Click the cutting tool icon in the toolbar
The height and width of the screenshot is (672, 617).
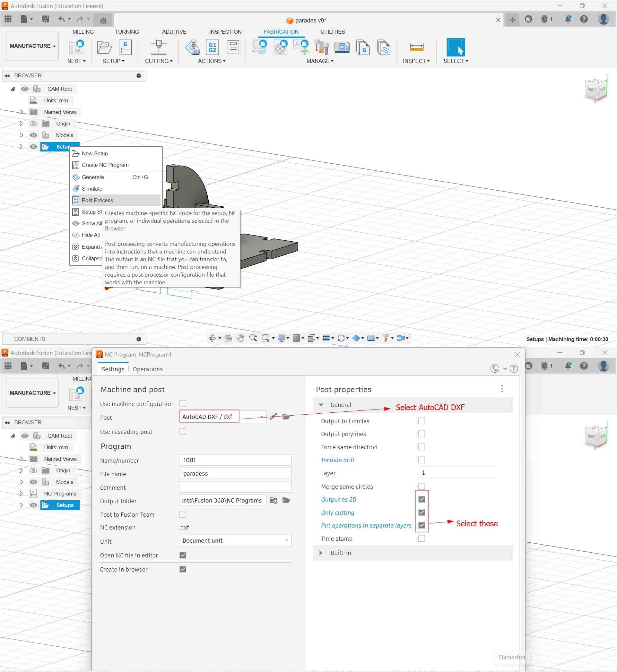(x=159, y=47)
